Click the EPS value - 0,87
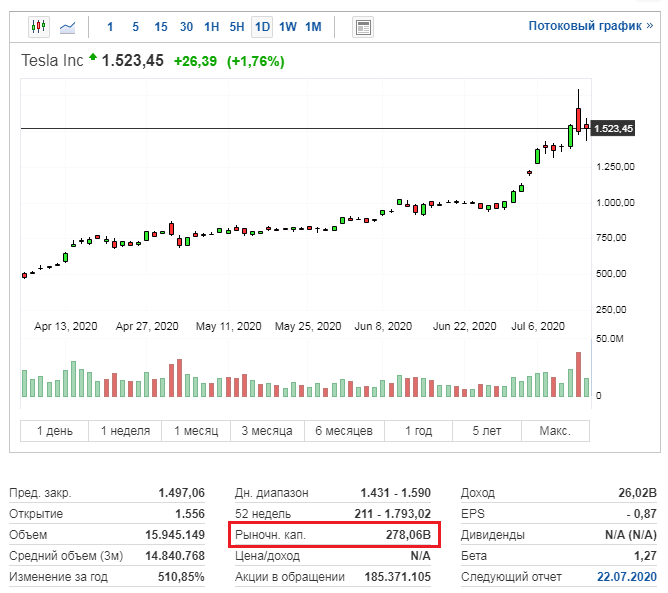 642,514
